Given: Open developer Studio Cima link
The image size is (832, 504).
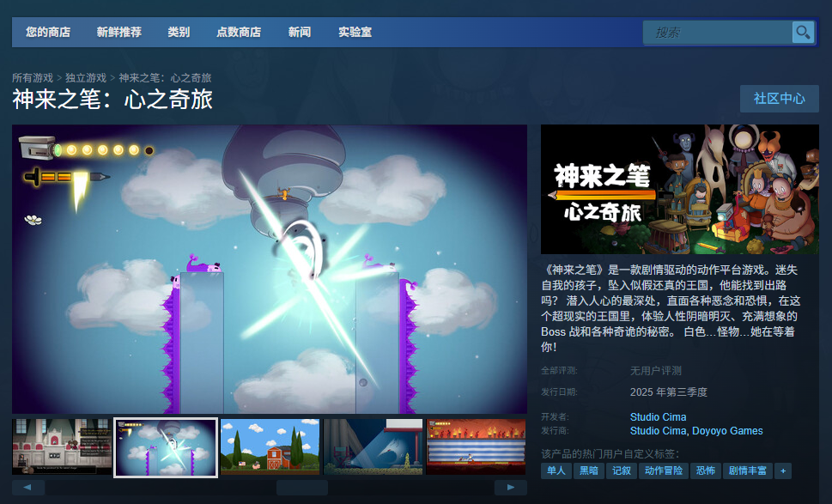Looking at the screenshot, I should (x=658, y=417).
